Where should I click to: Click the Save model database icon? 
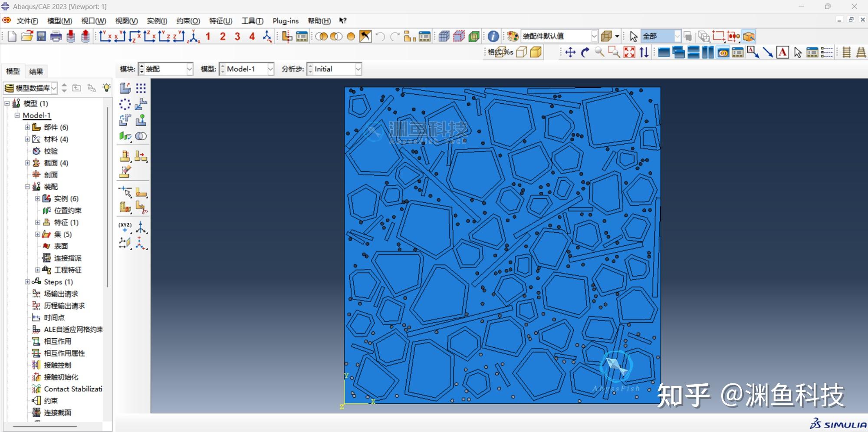[x=41, y=36]
